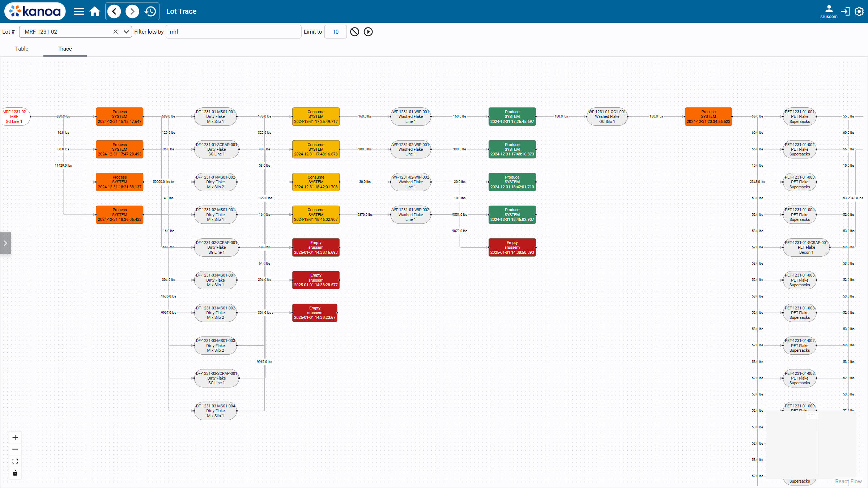Click the React Flow attribution link

pyautogui.click(x=848, y=481)
